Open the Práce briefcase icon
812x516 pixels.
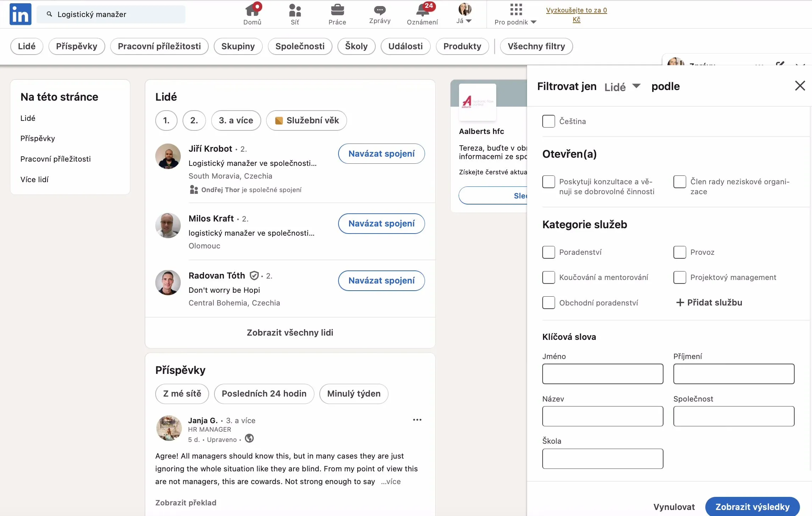[x=337, y=11]
